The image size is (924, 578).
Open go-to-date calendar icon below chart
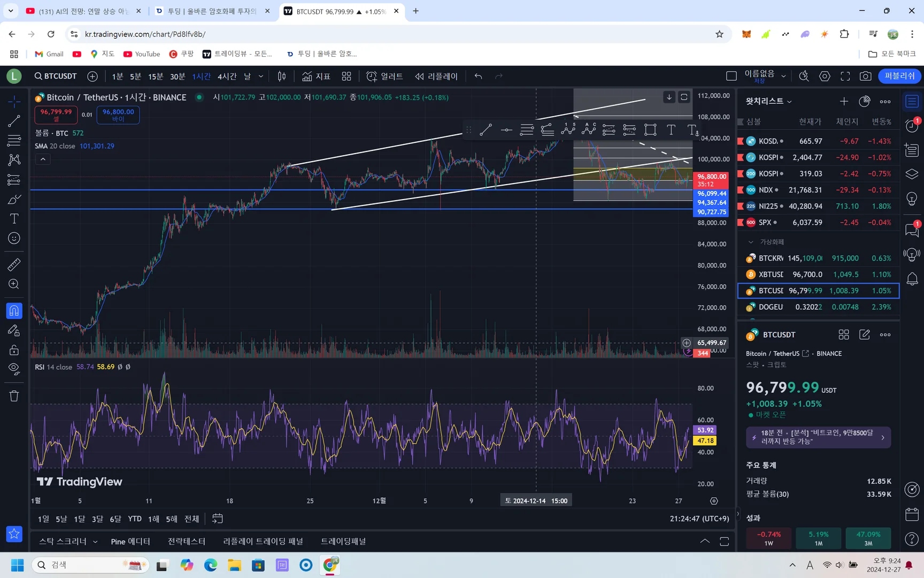point(217,519)
